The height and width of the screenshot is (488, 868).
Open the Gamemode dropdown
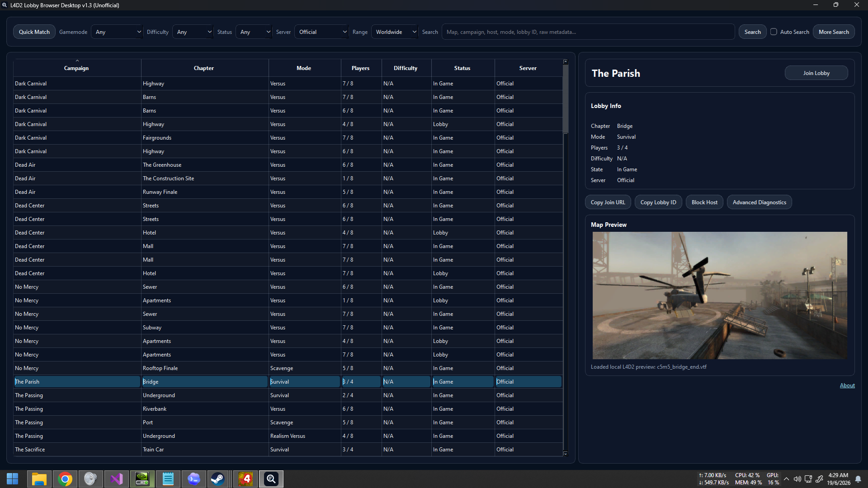tap(117, 32)
